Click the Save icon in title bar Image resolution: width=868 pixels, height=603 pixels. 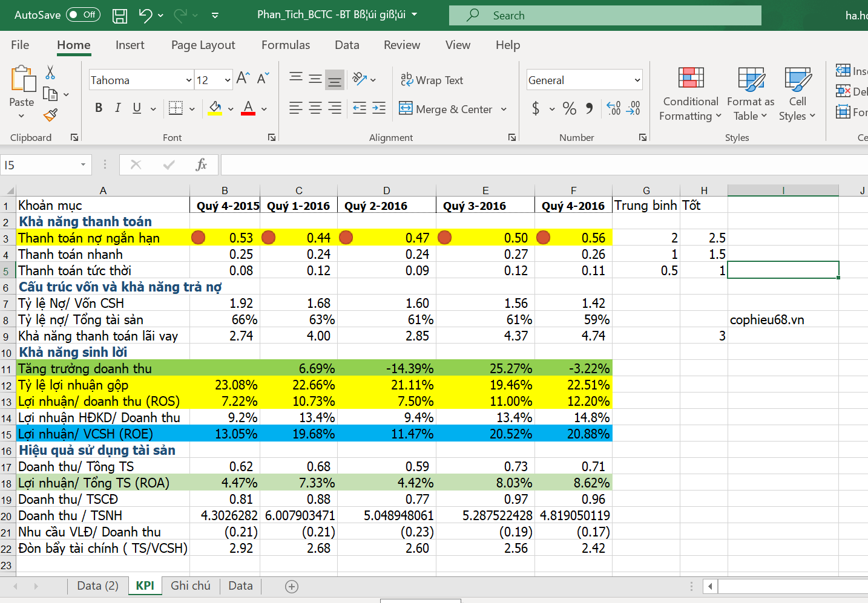[x=120, y=16]
